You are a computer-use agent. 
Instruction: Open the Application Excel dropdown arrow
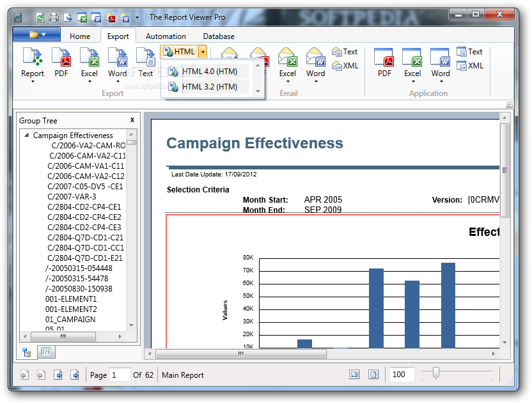413,82
